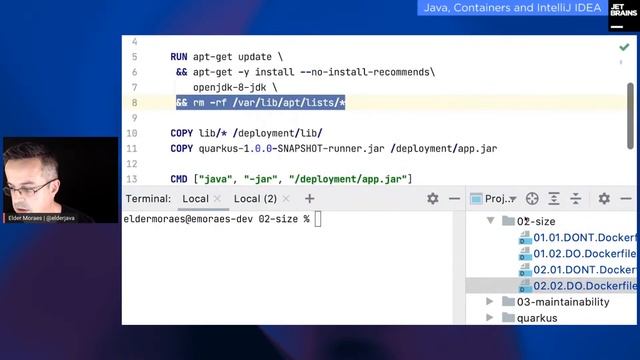Click the Terminal: panel label
The height and width of the screenshot is (360, 640).
pyautogui.click(x=148, y=199)
